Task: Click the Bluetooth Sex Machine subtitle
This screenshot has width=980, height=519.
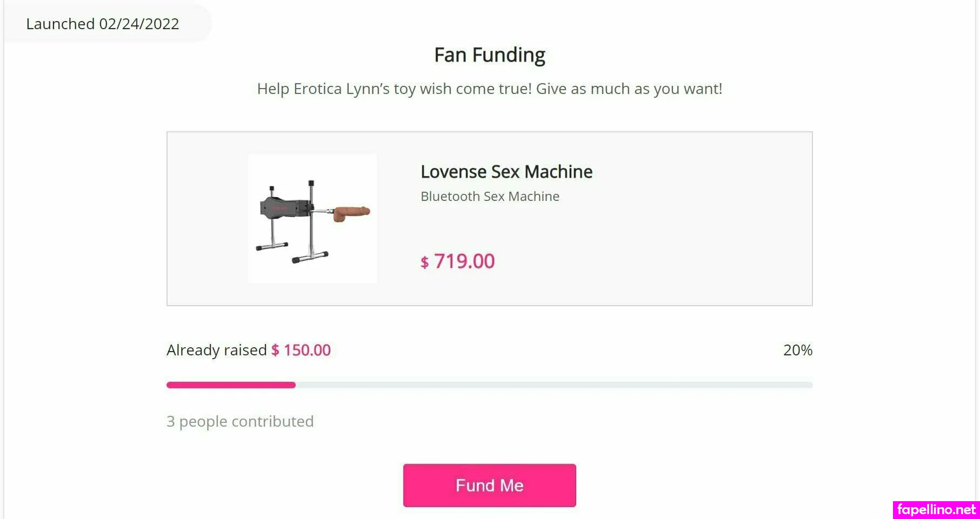Action: pos(490,197)
